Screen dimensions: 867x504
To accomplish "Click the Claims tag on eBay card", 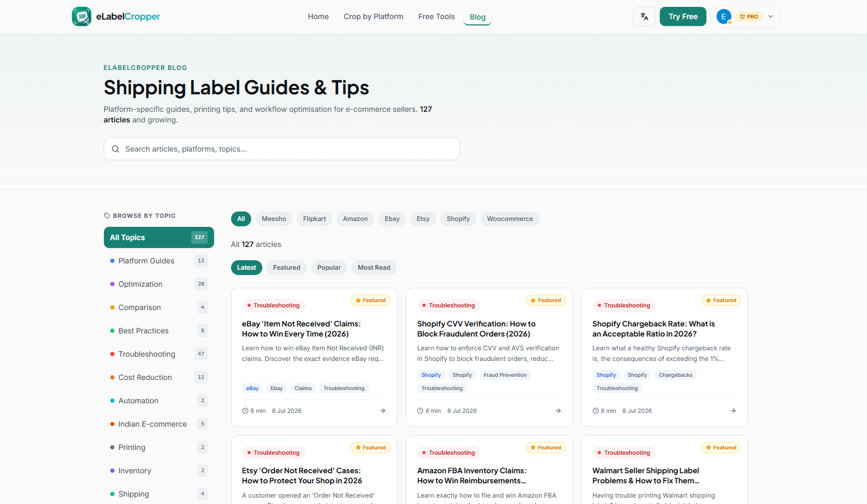I will tap(303, 388).
